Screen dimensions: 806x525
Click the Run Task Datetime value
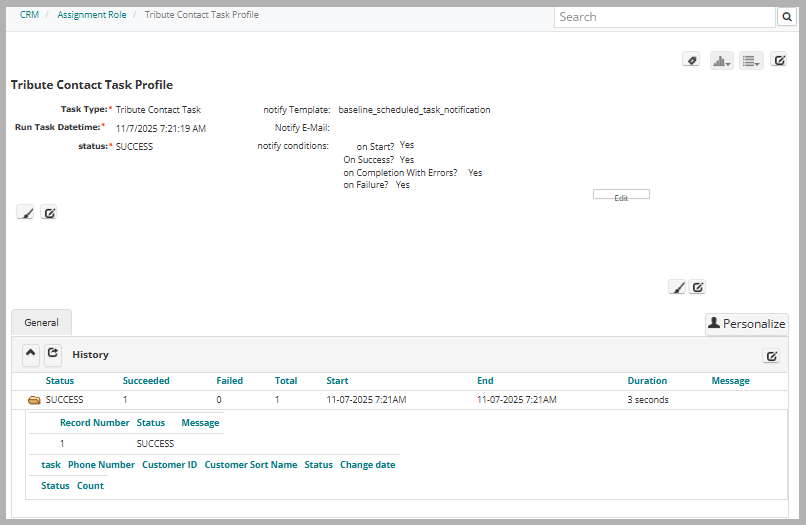pos(161,129)
